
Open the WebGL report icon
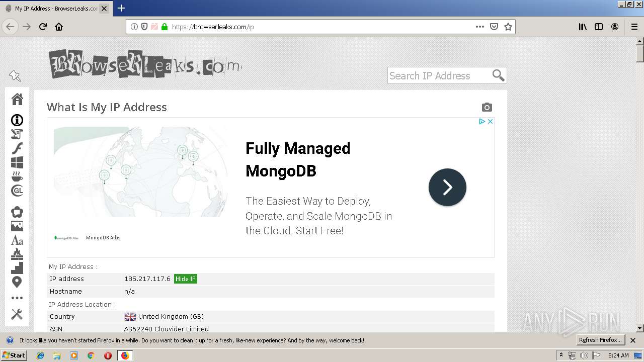[17, 191]
